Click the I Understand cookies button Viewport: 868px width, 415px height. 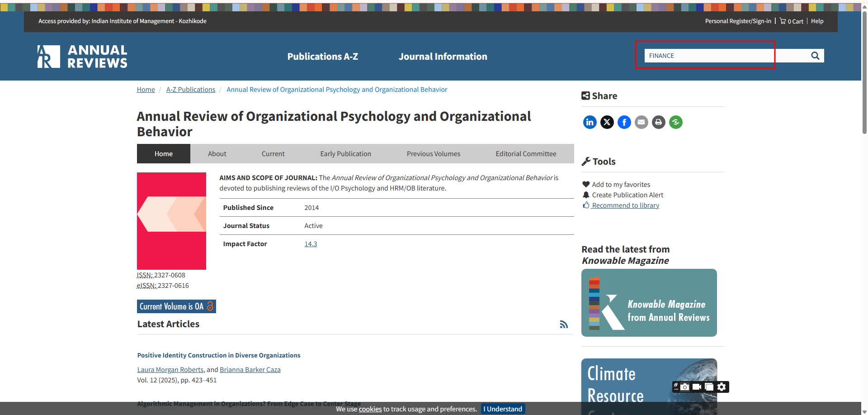(502, 409)
